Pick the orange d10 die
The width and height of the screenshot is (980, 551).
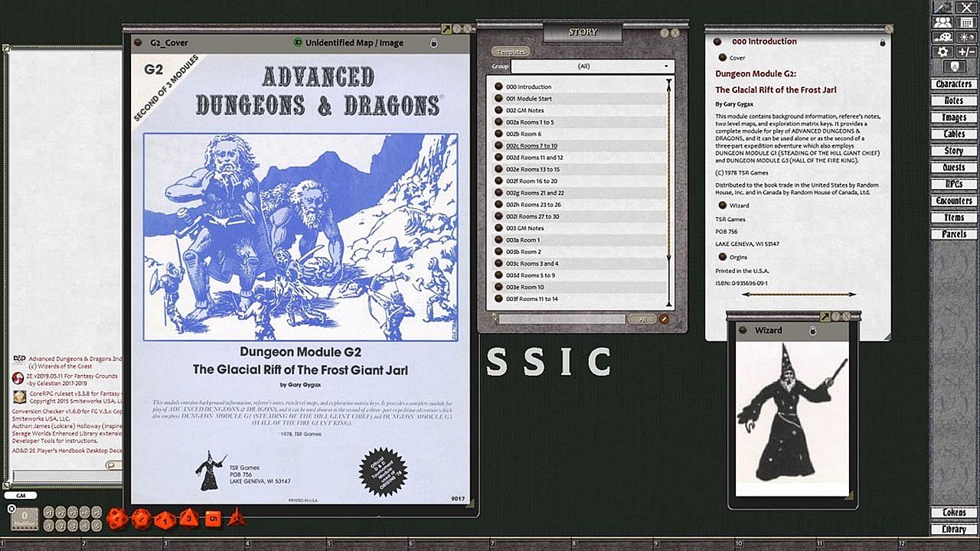coord(165,520)
